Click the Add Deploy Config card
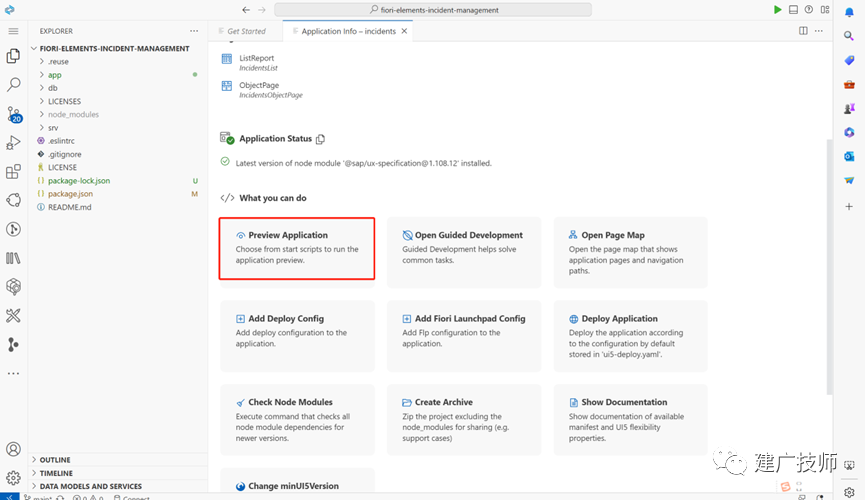 pyautogui.click(x=297, y=336)
